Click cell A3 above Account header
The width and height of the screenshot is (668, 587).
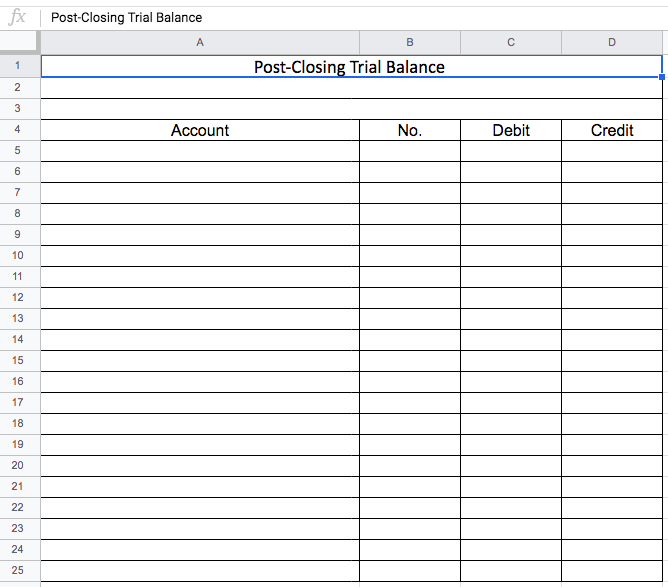pyautogui.click(x=351, y=109)
